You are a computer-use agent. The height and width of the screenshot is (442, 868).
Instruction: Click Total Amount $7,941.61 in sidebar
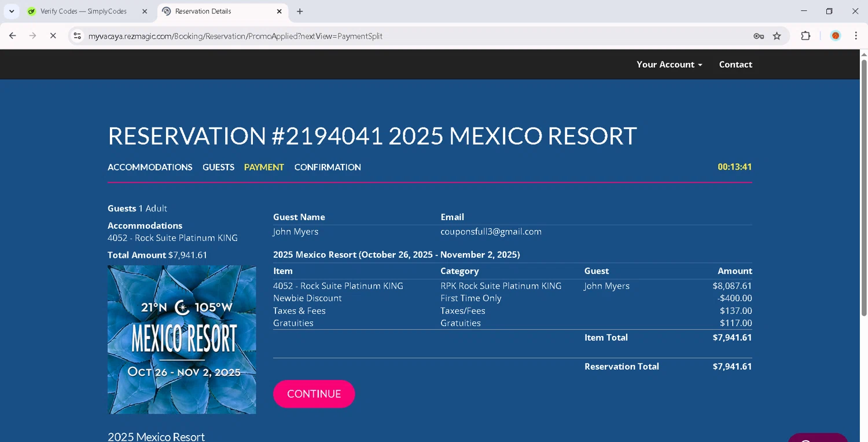pyautogui.click(x=157, y=255)
